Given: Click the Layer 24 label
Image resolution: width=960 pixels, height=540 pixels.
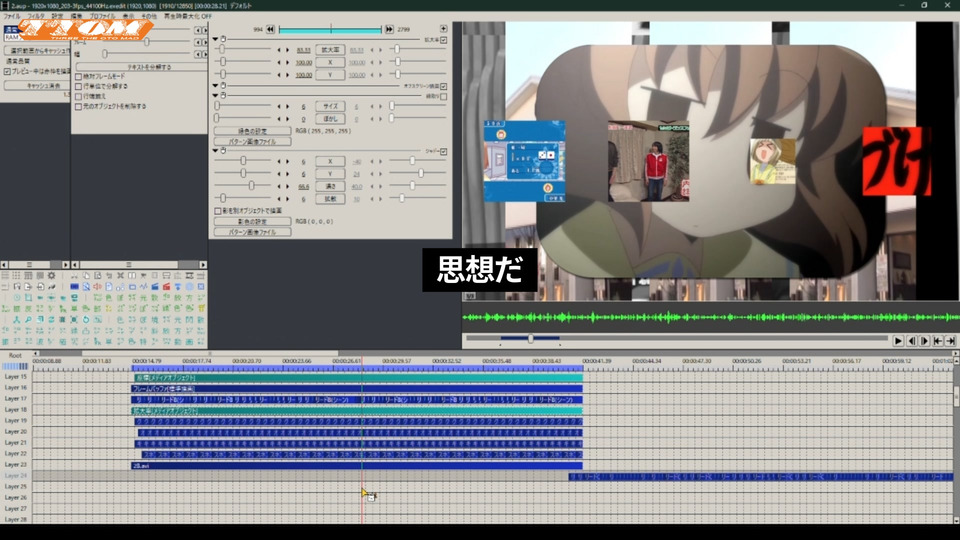Looking at the screenshot, I should [x=16, y=476].
